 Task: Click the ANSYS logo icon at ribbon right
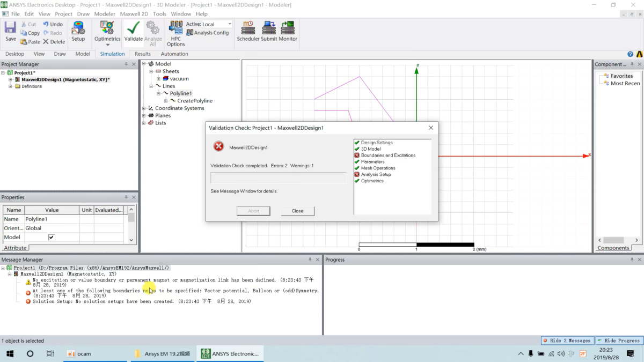(639, 54)
